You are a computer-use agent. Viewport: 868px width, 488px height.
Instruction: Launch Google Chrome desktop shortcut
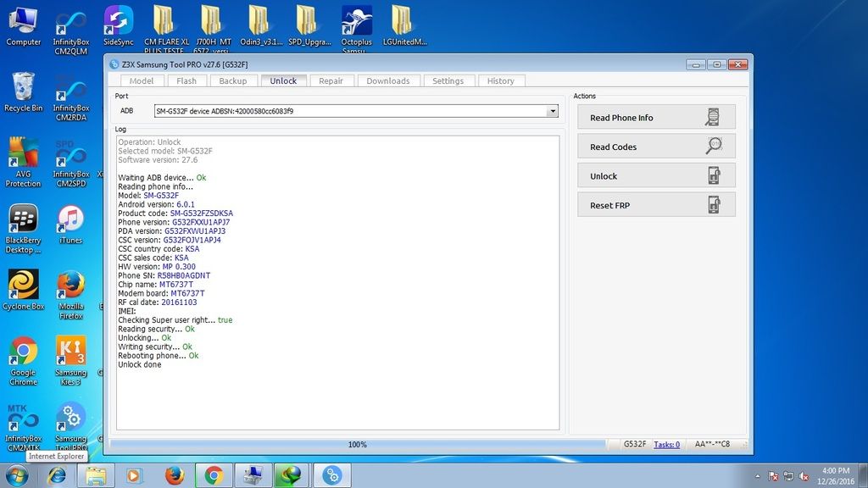click(23, 354)
